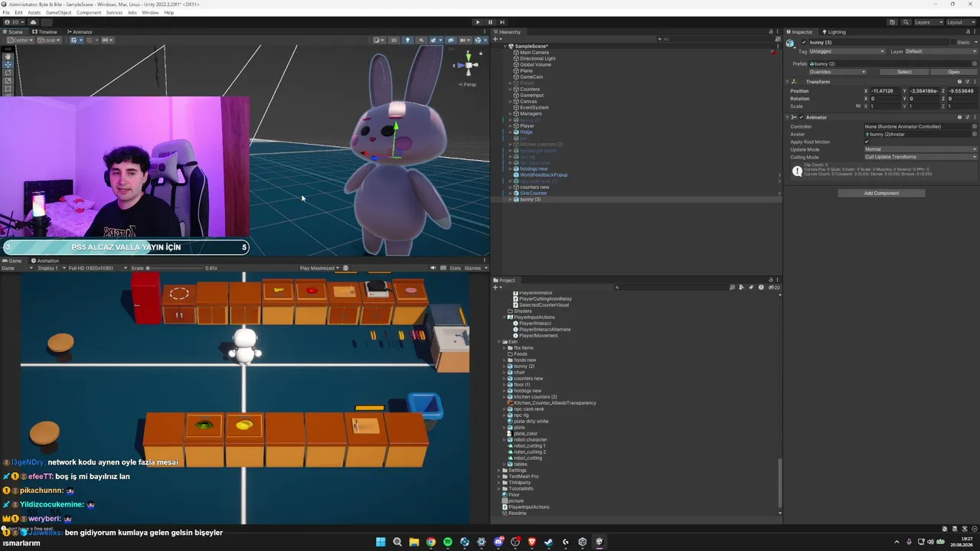Switch to the Lighting tab
The image size is (980, 551).
coord(834,31)
